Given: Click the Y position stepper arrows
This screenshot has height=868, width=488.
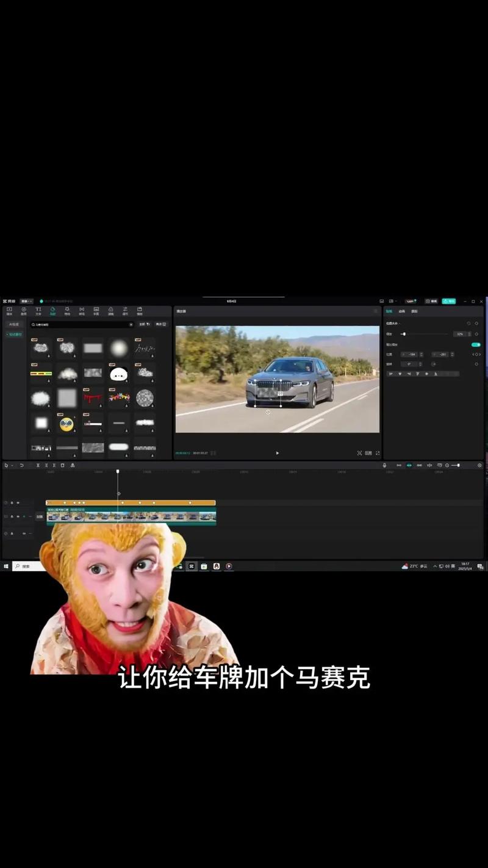Looking at the screenshot, I should pyautogui.click(x=452, y=354).
